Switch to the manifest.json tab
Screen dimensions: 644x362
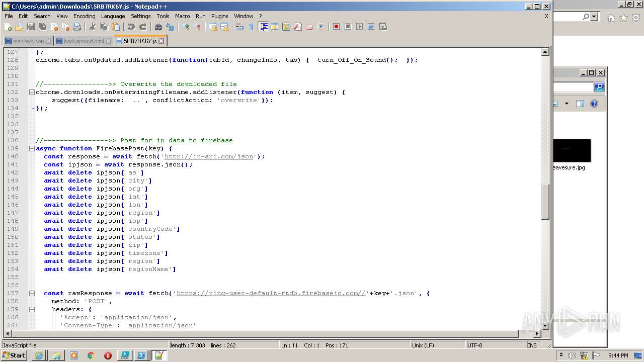28,41
